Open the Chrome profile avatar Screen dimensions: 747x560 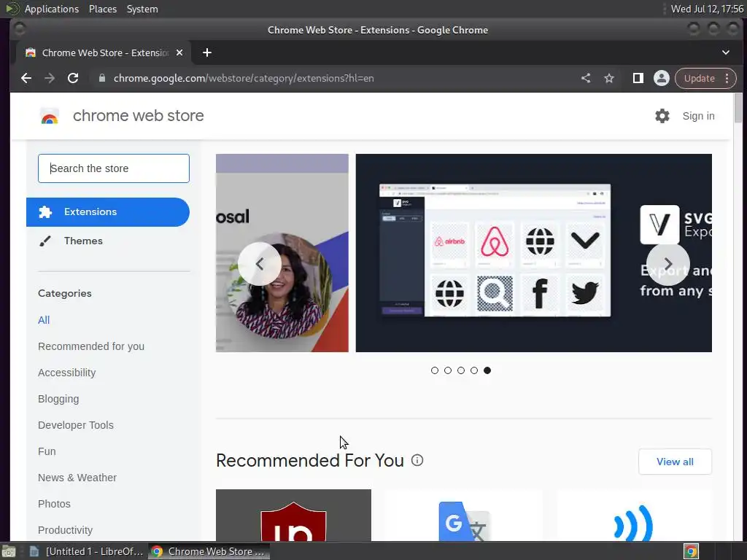pos(661,78)
